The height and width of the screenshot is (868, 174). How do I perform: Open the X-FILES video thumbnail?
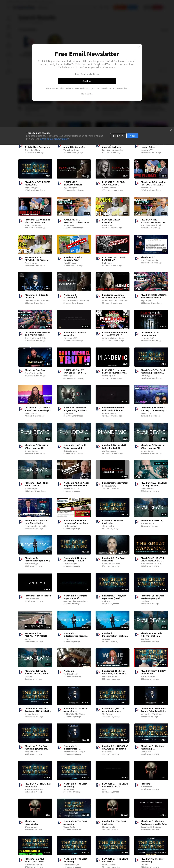[74, 395]
